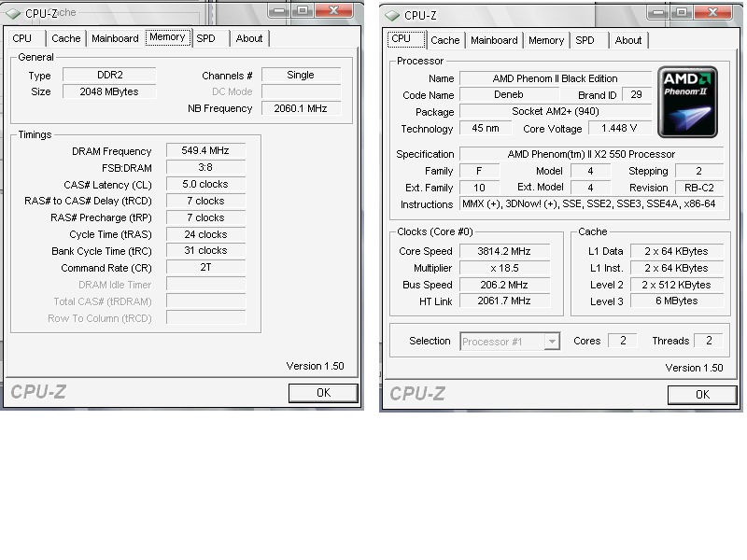Click the Cores count field
The width and height of the screenshot is (747, 560).
(x=623, y=341)
